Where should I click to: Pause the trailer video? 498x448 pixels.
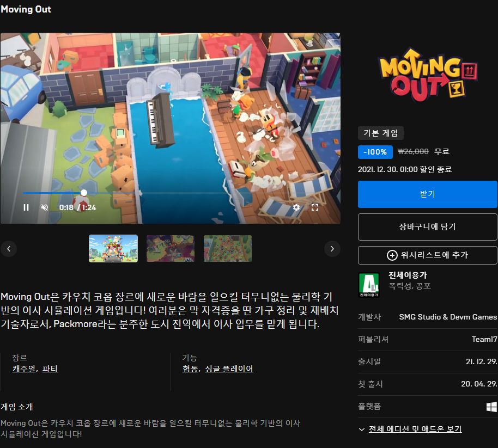tap(26, 207)
